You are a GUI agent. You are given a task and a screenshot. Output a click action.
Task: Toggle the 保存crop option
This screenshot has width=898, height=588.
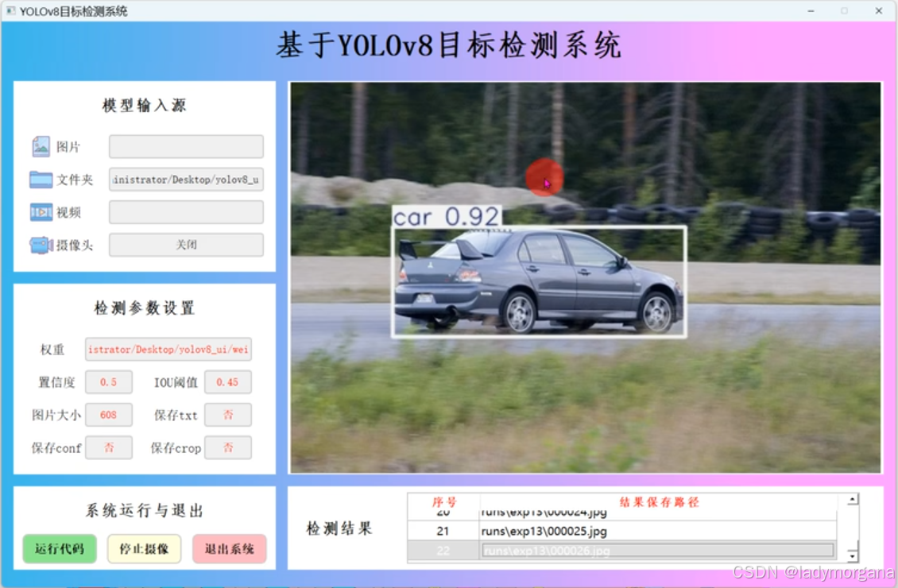pos(228,447)
